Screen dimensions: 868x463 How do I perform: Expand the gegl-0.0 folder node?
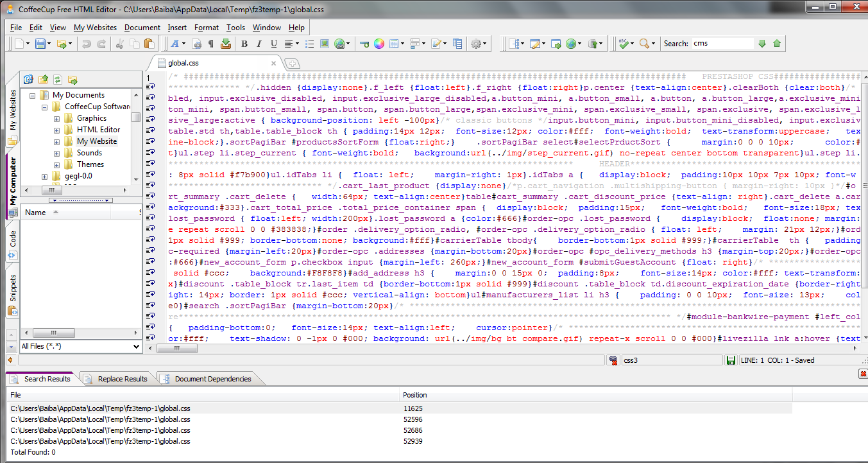[x=44, y=176]
